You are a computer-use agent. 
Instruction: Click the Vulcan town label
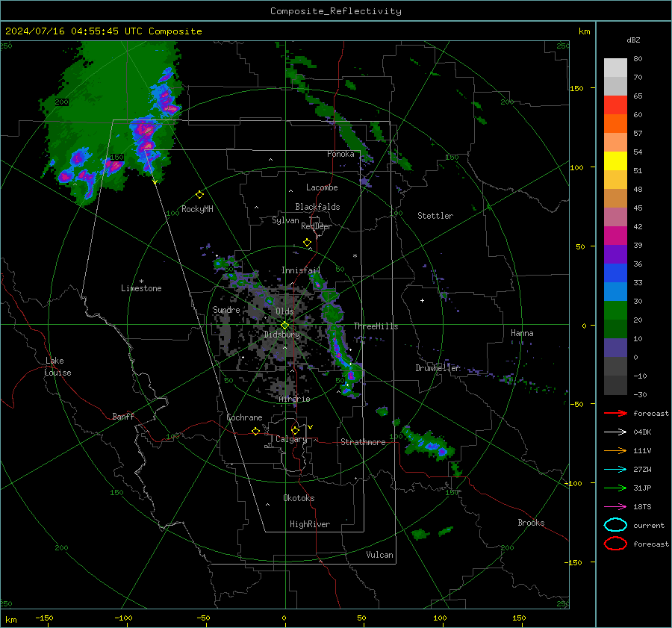pyautogui.click(x=379, y=555)
